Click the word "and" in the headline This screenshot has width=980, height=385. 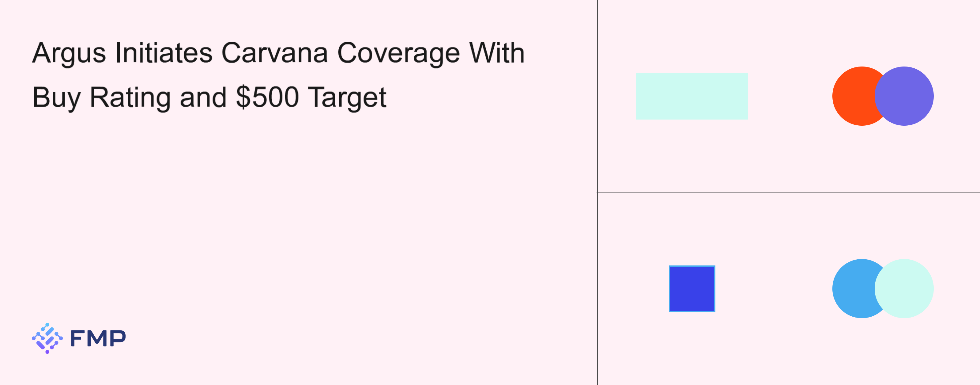coord(203,97)
